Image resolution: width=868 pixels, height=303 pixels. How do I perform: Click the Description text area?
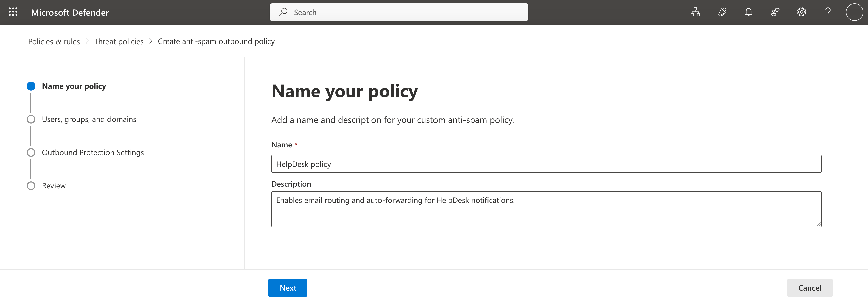[546, 209]
